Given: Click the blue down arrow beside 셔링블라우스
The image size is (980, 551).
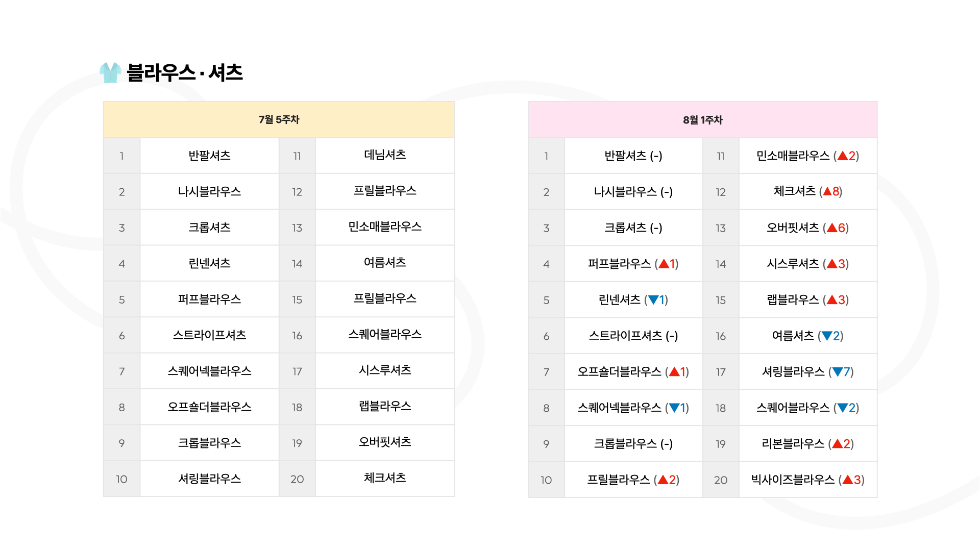Looking at the screenshot, I should [x=838, y=372].
